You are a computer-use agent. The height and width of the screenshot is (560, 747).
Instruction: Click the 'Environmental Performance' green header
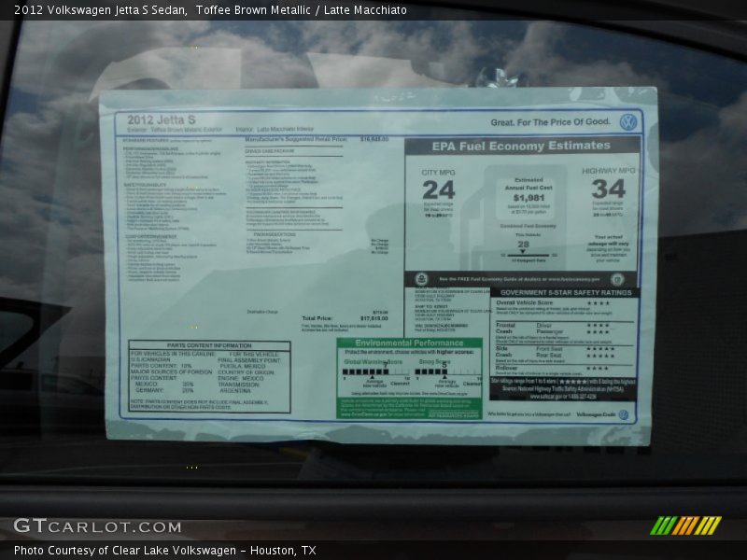tap(409, 343)
